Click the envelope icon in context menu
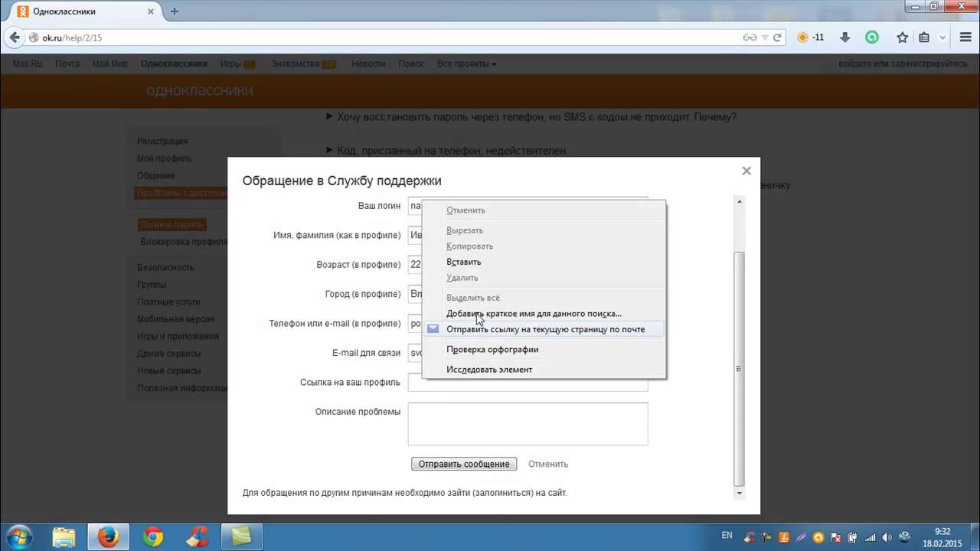 coord(433,329)
